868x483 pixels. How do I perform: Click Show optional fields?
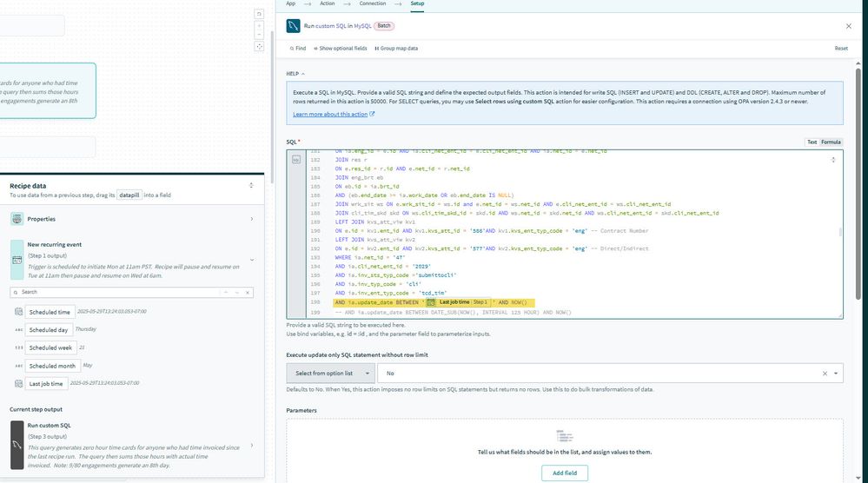pos(340,49)
